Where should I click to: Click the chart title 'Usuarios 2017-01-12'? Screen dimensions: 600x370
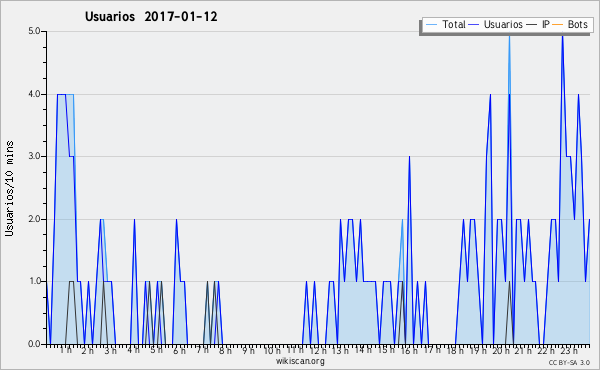151,17
